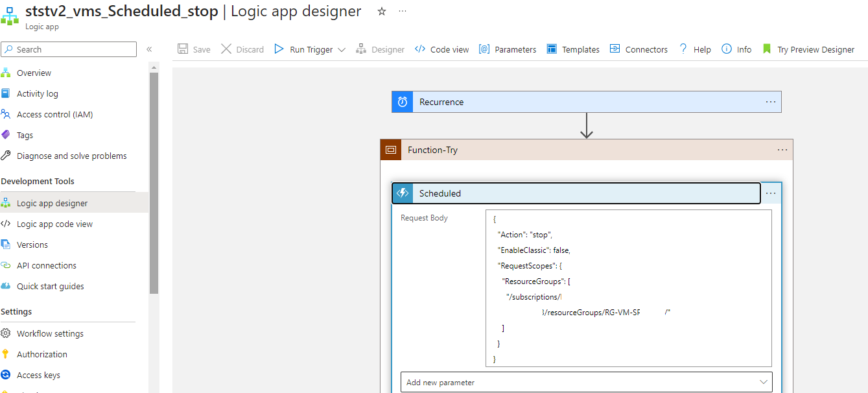Viewport: 868px width, 393px height.
Task: Click the Authorization key icon
Action: pos(6,354)
